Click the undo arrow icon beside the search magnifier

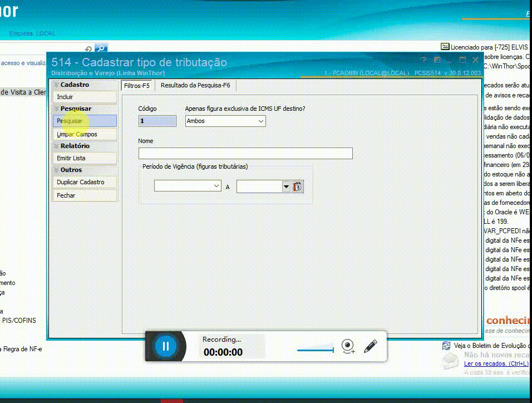[88, 49]
